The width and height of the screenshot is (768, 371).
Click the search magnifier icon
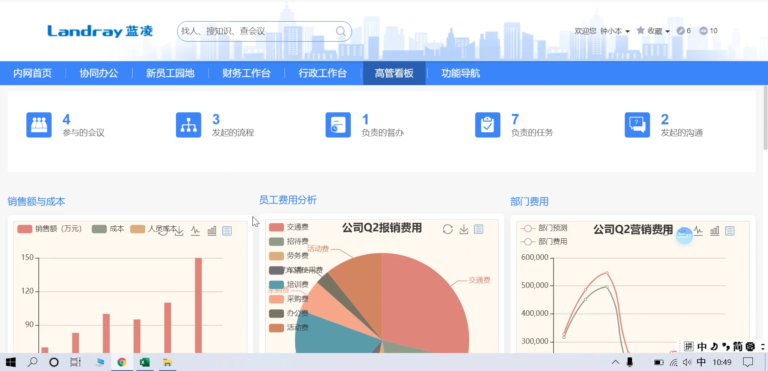340,31
